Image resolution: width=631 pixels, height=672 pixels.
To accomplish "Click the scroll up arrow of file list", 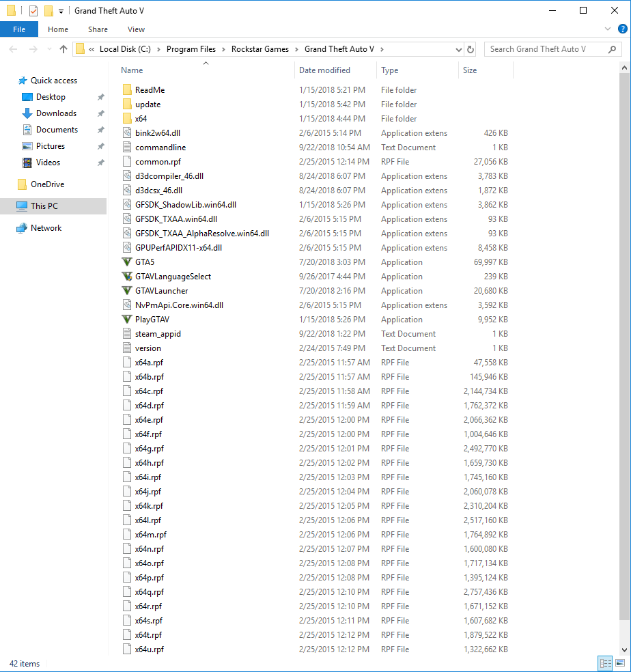I will (624, 68).
